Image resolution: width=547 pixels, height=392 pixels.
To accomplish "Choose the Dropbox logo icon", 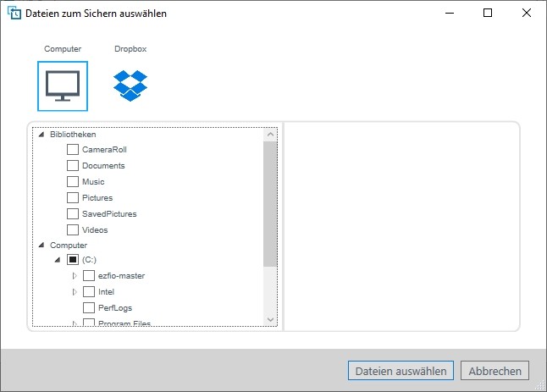I will [130, 86].
